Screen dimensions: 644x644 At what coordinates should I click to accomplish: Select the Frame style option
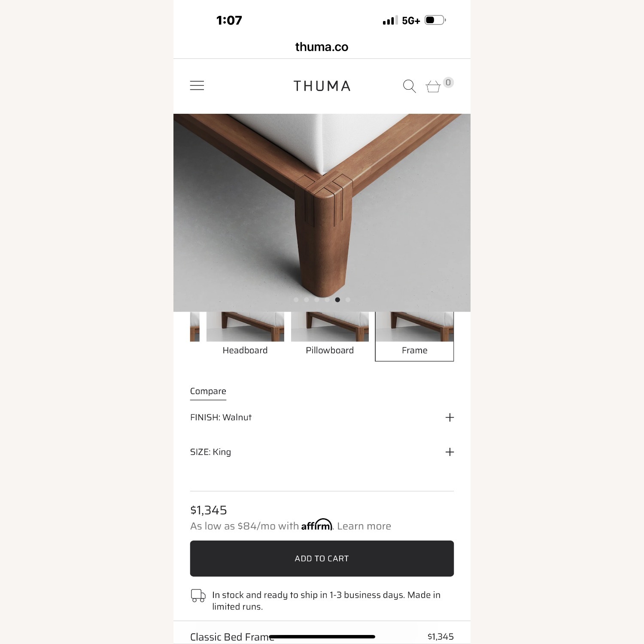point(414,336)
